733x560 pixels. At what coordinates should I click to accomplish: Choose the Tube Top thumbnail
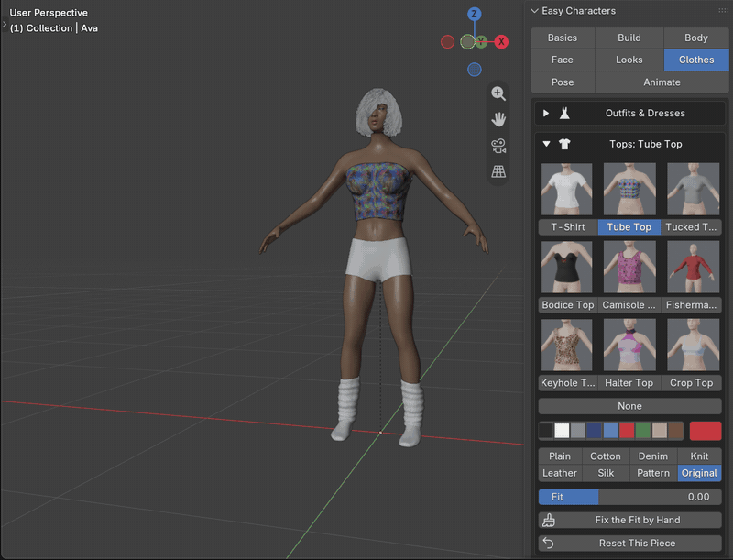629,189
